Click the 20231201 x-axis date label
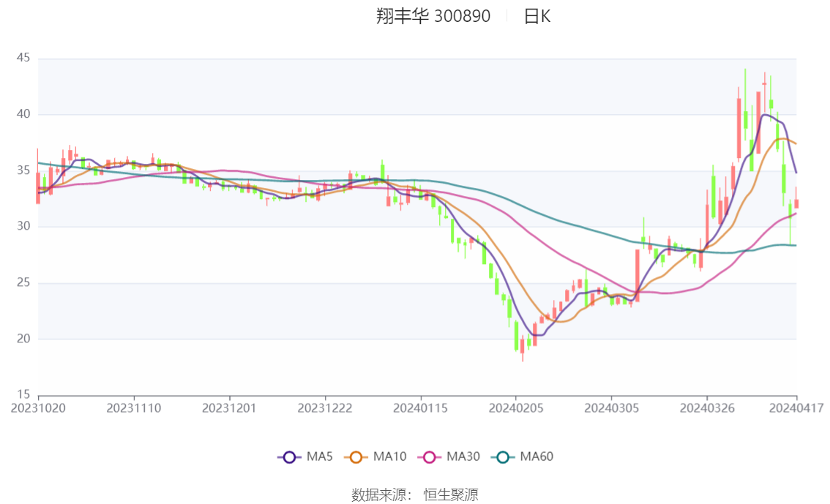This screenshot has height=504, width=830. tap(229, 408)
